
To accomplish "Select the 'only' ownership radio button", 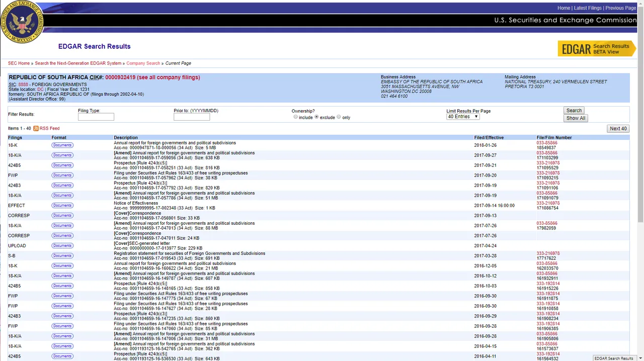I will (x=339, y=117).
